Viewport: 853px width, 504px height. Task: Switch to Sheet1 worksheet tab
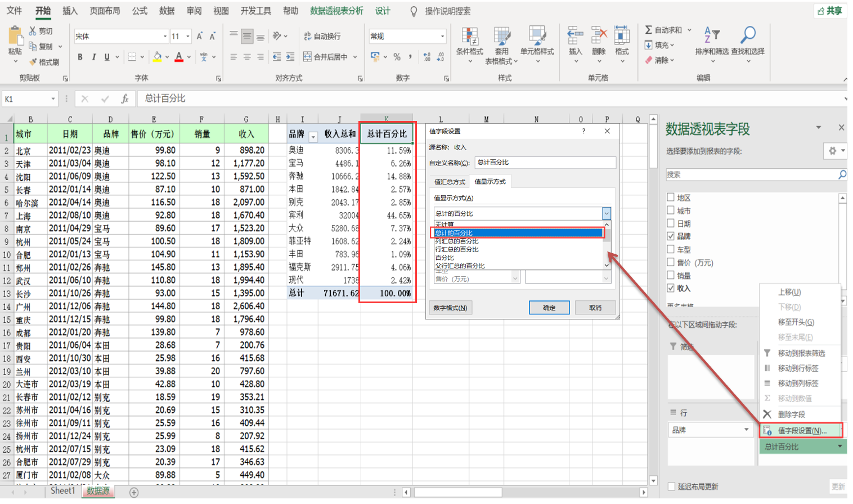coord(62,491)
